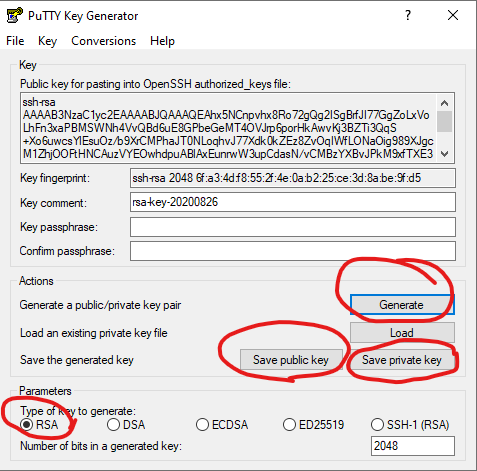
Task: Select the RSA key type
Action: click(x=39, y=425)
